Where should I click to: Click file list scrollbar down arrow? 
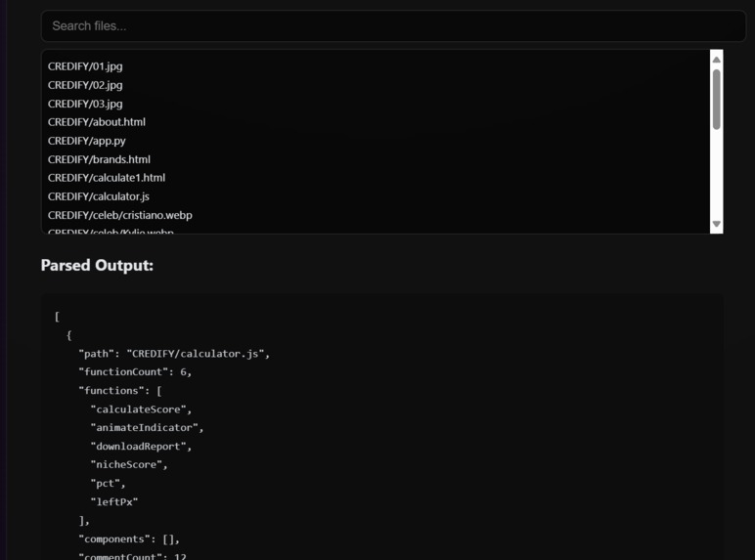pos(717,224)
